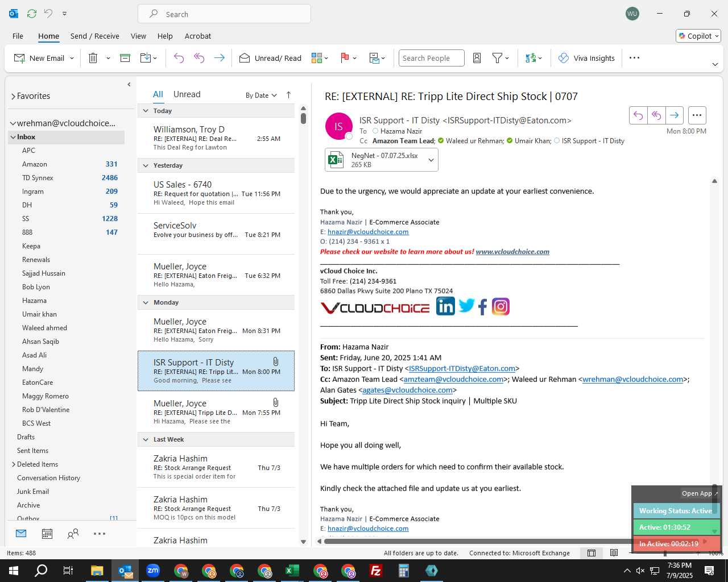Flag the message with the red flag
The width and height of the screenshot is (728, 582).
(348, 58)
